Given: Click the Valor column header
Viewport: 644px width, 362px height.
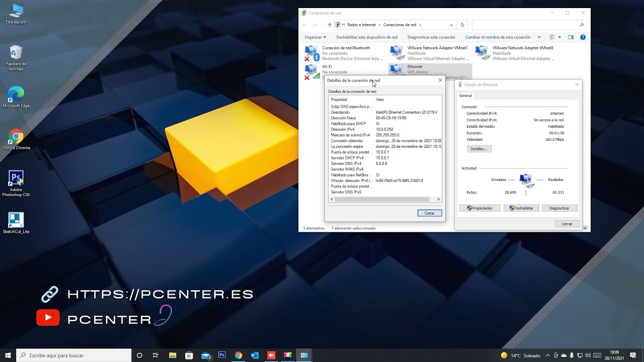Looking at the screenshot, I should point(380,100).
